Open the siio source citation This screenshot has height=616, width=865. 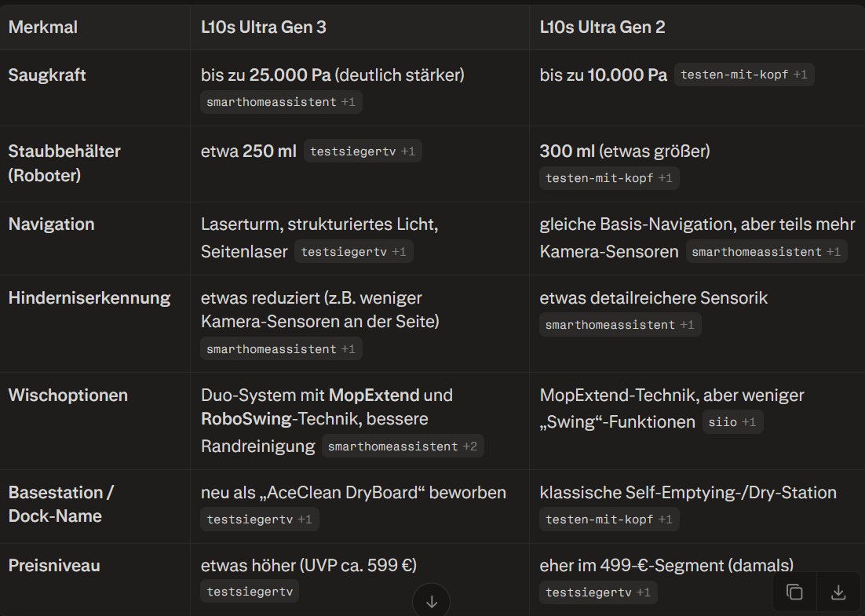pos(732,422)
